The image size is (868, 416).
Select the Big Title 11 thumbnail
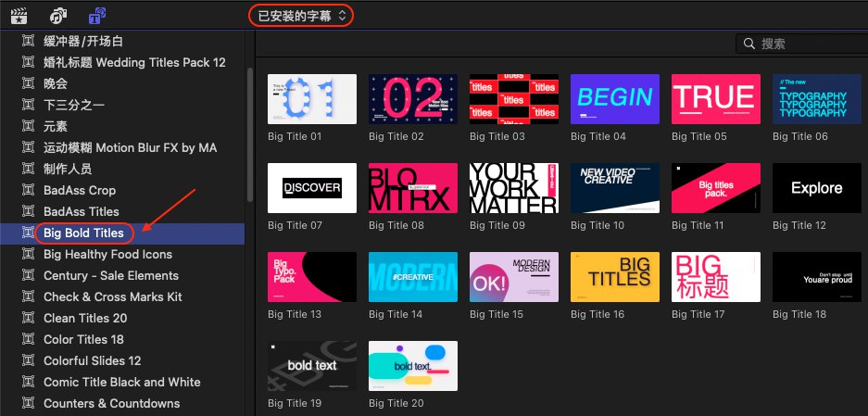pyautogui.click(x=716, y=188)
